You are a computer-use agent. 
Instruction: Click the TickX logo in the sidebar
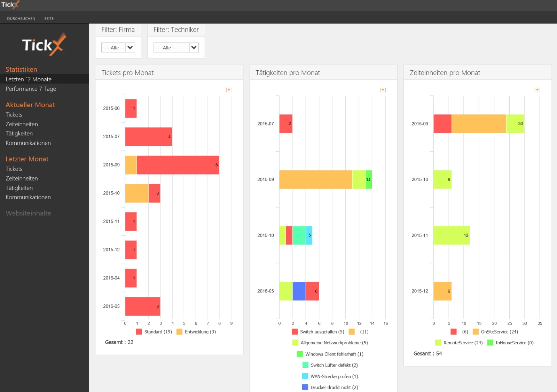(x=44, y=45)
